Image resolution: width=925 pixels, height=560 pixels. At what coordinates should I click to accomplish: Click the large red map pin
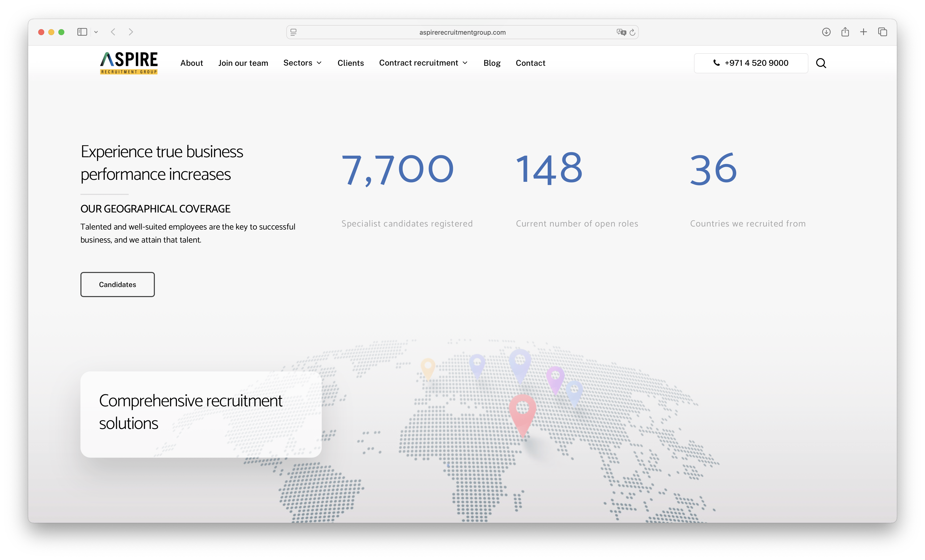[522, 413]
